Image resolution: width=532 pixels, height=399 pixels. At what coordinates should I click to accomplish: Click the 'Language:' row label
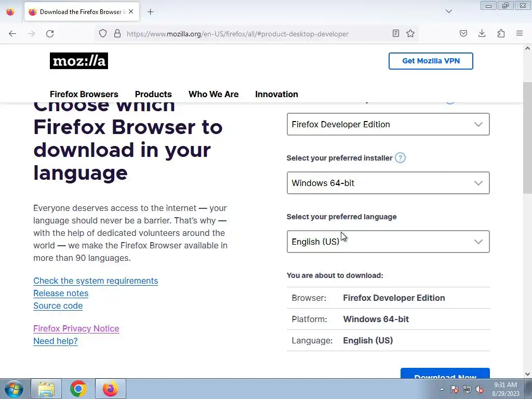coord(312,341)
